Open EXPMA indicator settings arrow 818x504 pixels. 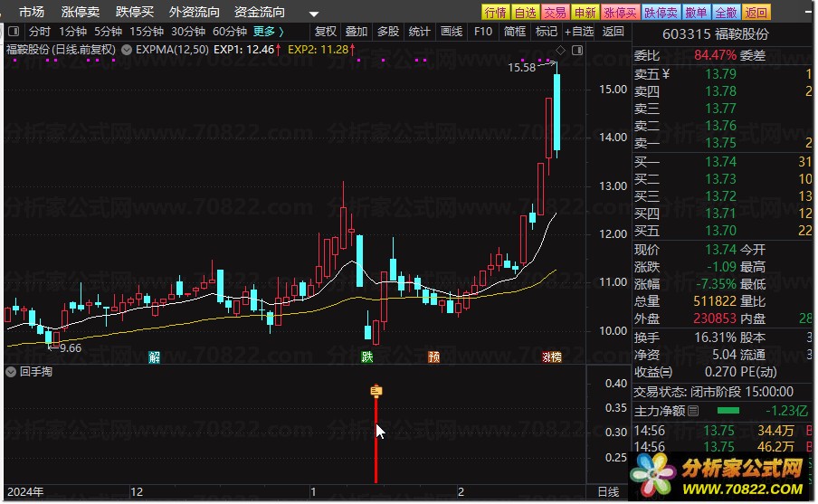point(127,50)
